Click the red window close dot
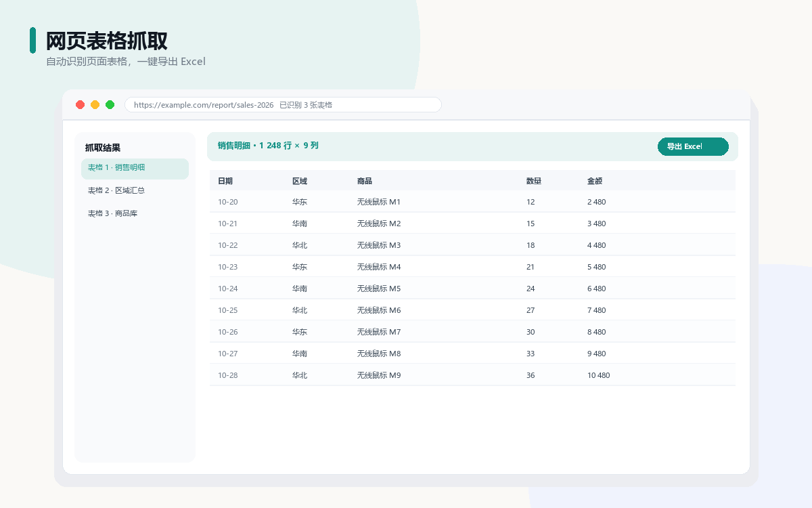Image resolution: width=812 pixels, height=508 pixels. pos(81,104)
